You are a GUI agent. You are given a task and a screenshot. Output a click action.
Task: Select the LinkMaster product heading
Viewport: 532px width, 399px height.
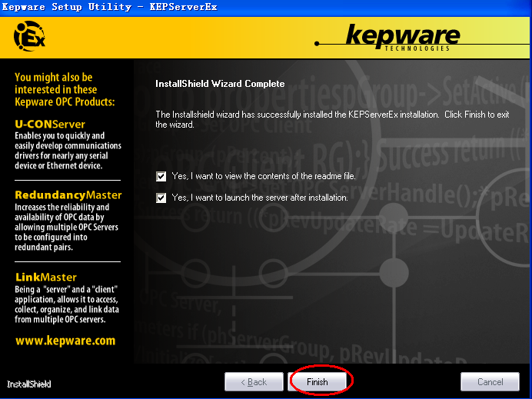45,277
